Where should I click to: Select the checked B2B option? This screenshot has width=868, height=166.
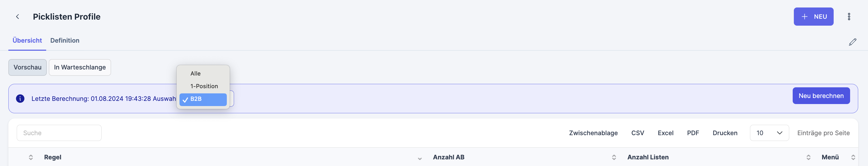[203, 99]
